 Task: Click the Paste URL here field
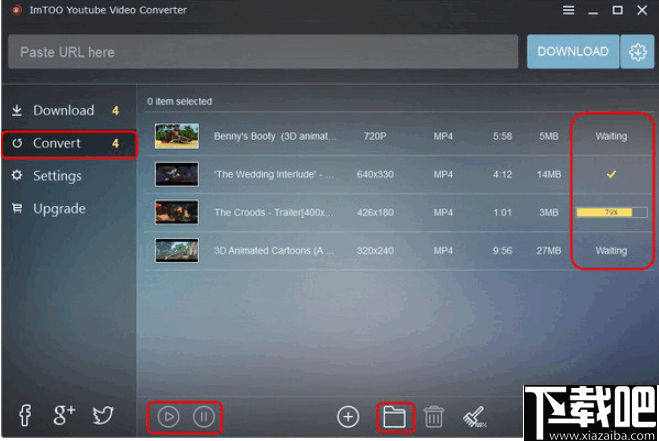pos(263,52)
